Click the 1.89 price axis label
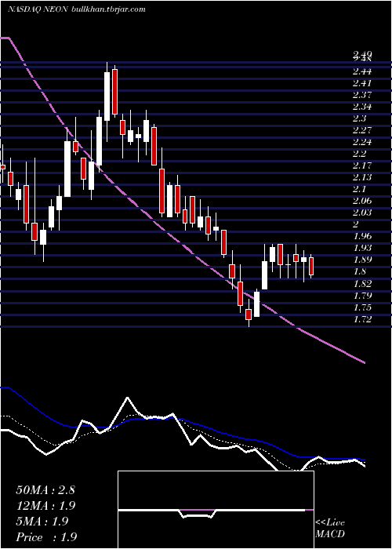The width and height of the screenshot is (392, 549). coord(362,260)
